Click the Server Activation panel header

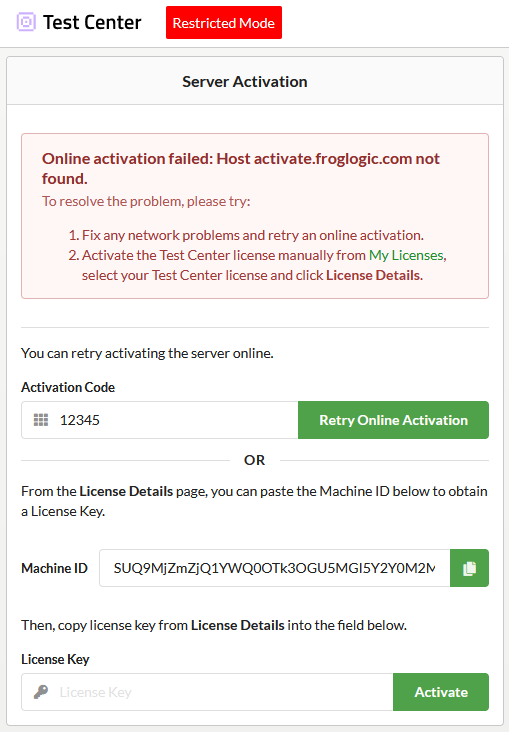pos(254,81)
